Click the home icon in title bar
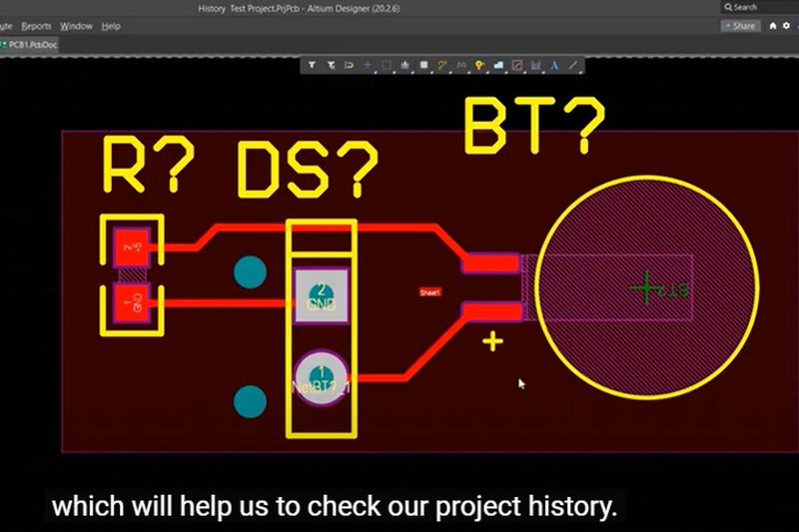 pyautogui.click(x=773, y=26)
